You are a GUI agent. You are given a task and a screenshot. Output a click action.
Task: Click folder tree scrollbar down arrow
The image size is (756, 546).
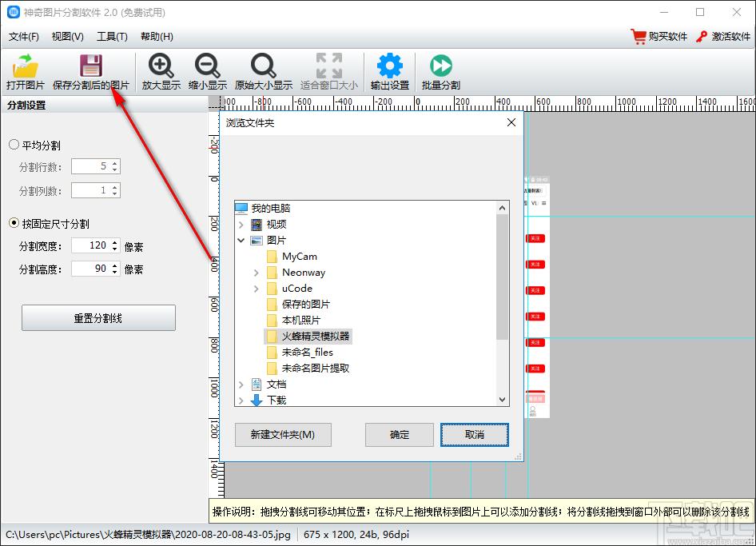pyautogui.click(x=502, y=400)
